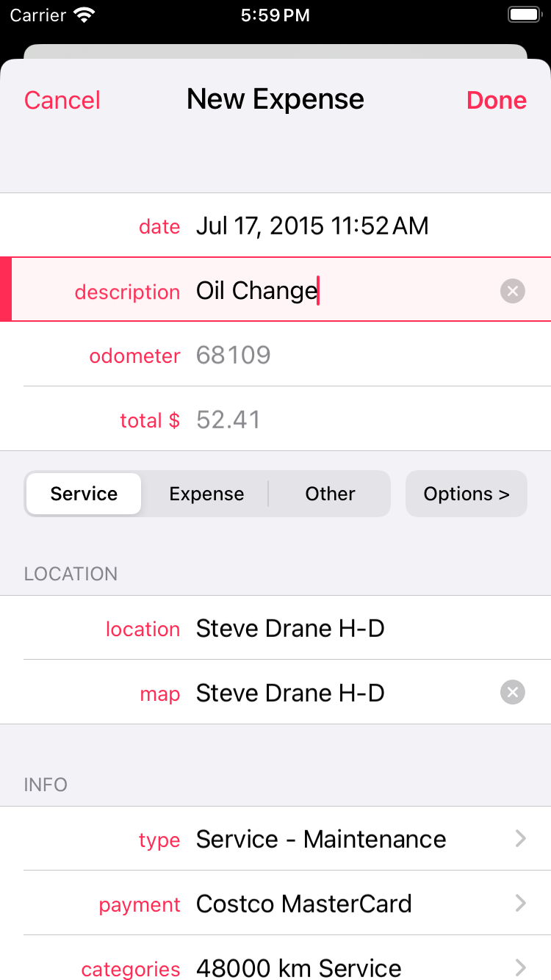
Task: Tap the odometer 68109 field
Action: click(275, 356)
